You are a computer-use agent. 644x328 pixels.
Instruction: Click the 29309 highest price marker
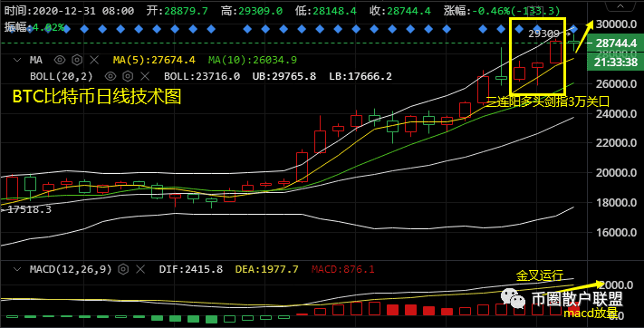pyautogui.click(x=544, y=34)
